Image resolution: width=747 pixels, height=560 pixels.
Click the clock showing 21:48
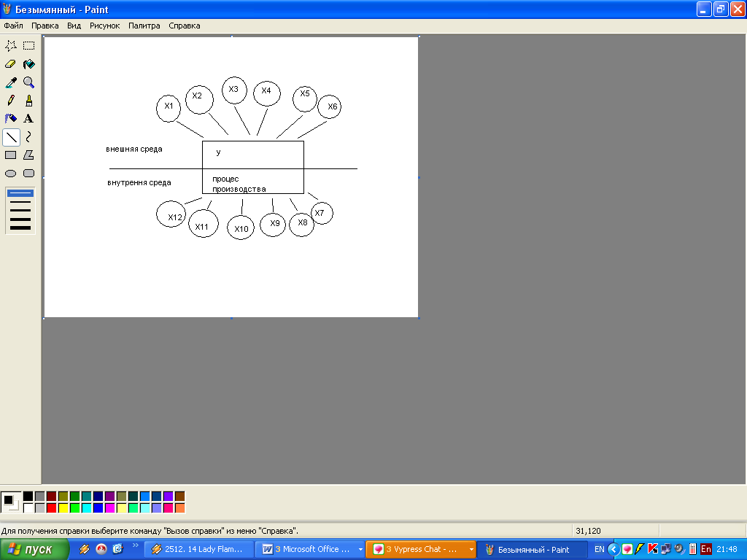[727, 550]
